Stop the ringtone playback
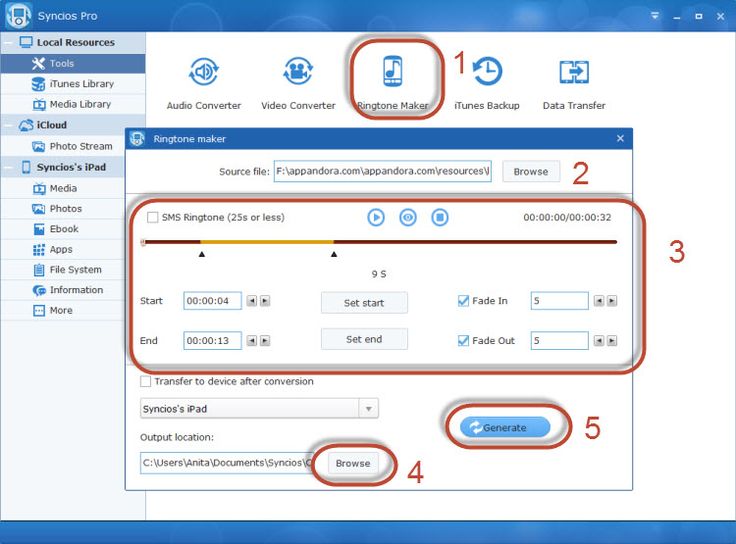This screenshot has height=544, width=736. coord(440,217)
